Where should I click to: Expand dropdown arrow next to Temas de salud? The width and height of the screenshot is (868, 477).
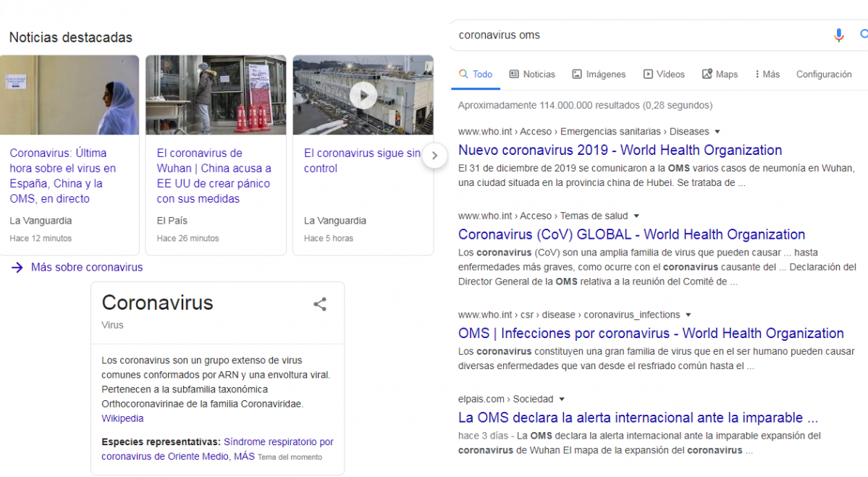636,216
